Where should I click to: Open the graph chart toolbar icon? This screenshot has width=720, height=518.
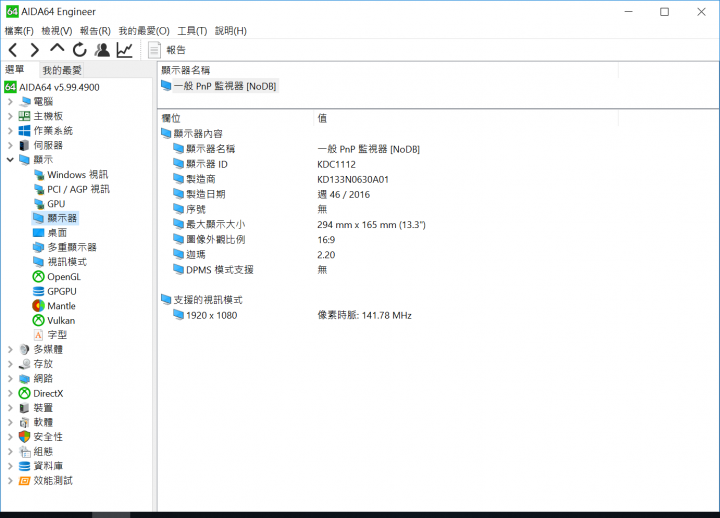(124, 50)
